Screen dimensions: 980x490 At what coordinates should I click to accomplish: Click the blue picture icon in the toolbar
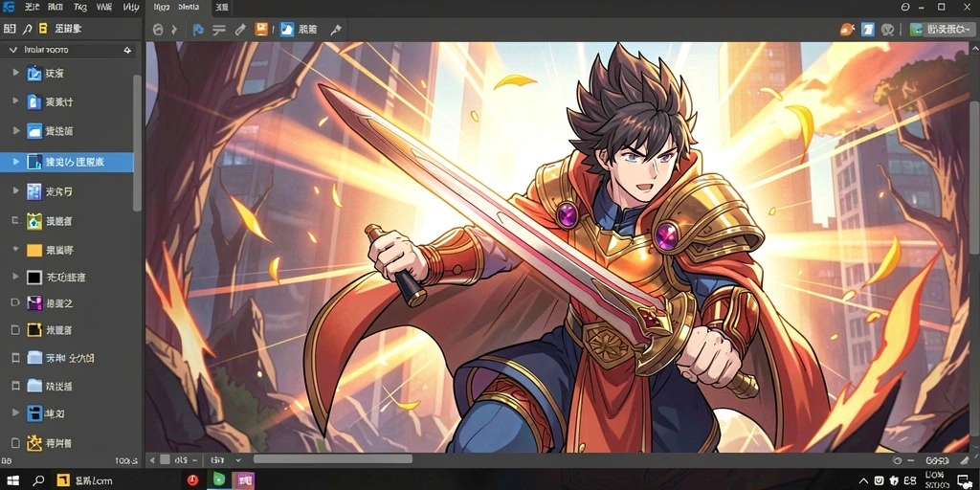pos(286,30)
